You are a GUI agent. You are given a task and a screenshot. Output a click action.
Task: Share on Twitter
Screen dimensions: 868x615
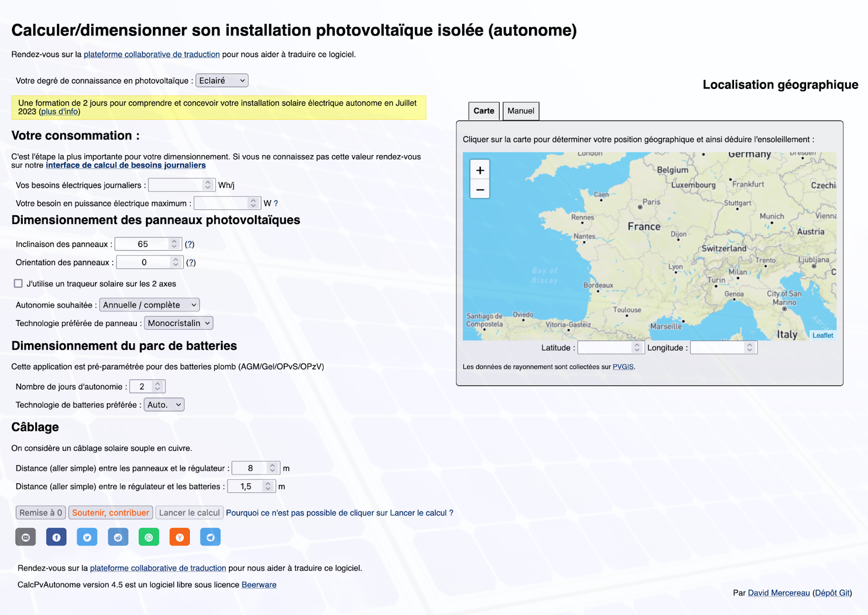tap(87, 537)
